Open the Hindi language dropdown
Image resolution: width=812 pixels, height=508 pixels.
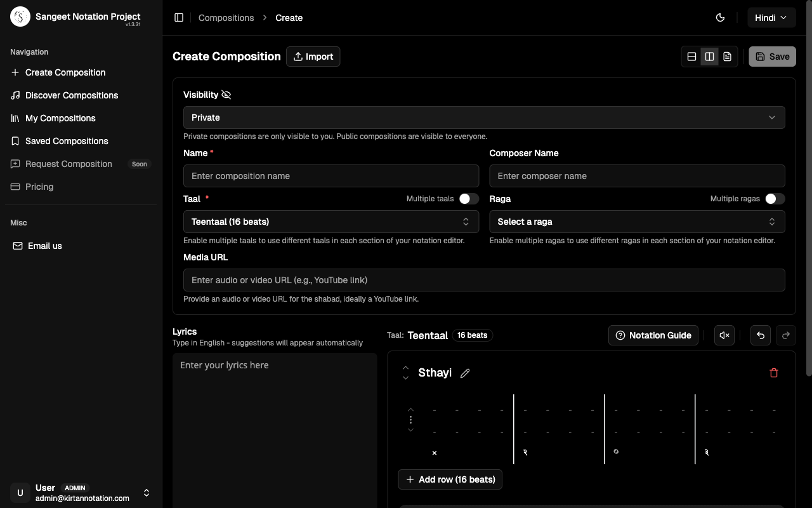point(771,17)
